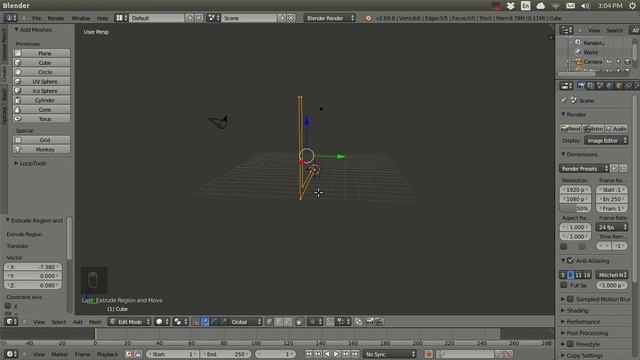Open the Window menu

coord(80,18)
